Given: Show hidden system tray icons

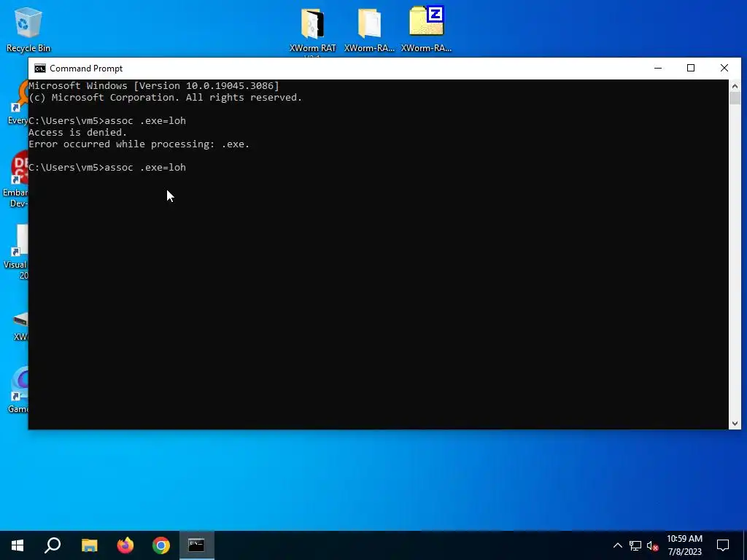Looking at the screenshot, I should tap(617, 545).
